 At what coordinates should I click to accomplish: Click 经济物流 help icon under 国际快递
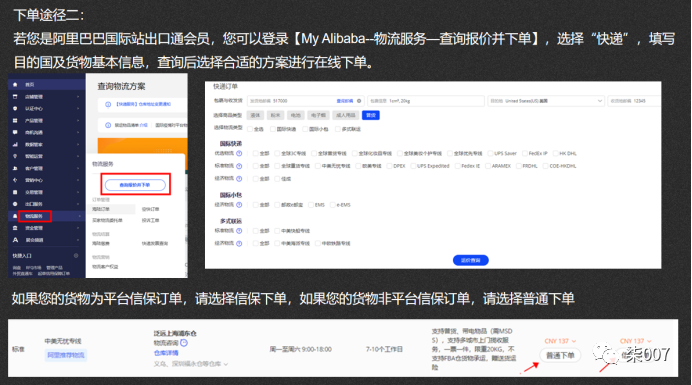pos(239,178)
